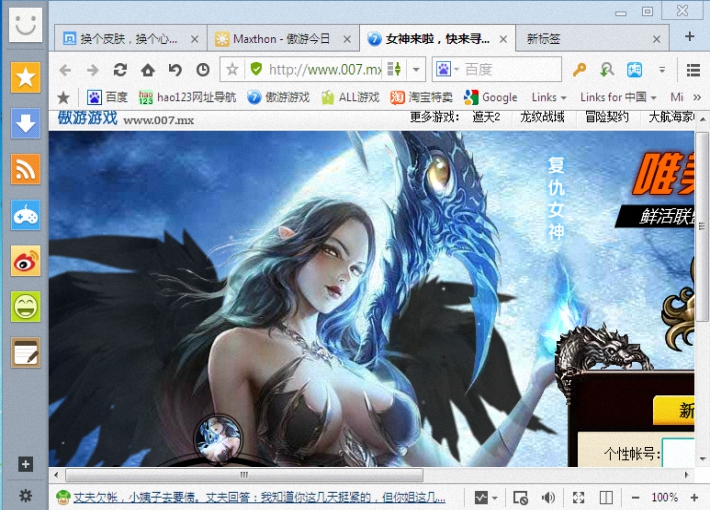The height and width of the screenshot is (510, 710).
Task: Click the address bar URL field
Action: 325,69
